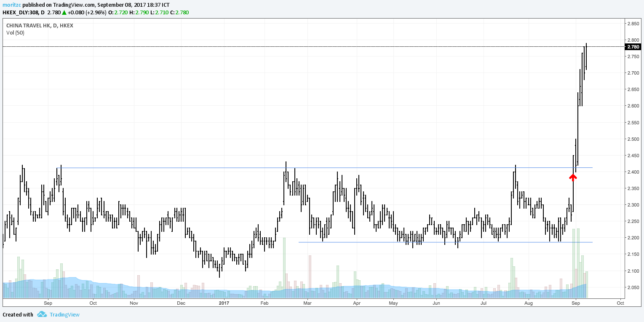Open the moritzc author profile link

coord(12,5)
